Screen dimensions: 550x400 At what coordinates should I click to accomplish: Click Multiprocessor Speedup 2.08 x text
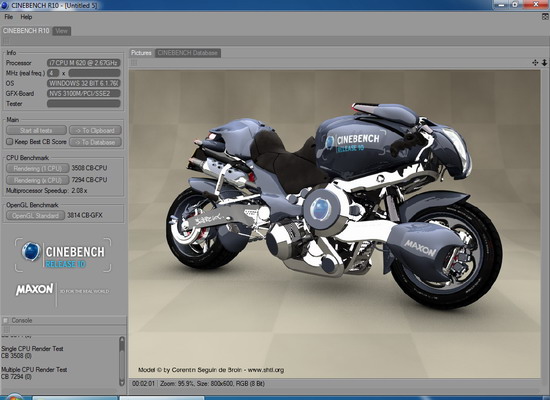(47, 191)
